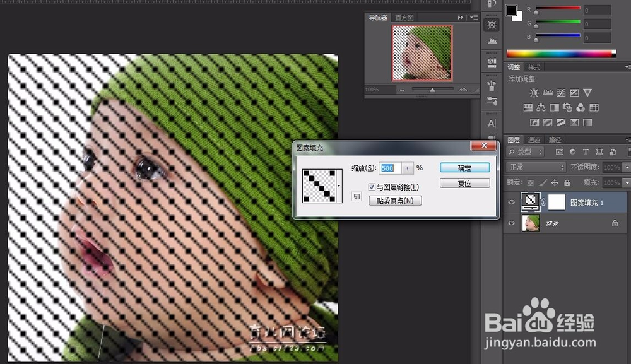Click the type layer filter icon
Image resolution: width=631 pixels, height=364 pixels.
point(586,151)
